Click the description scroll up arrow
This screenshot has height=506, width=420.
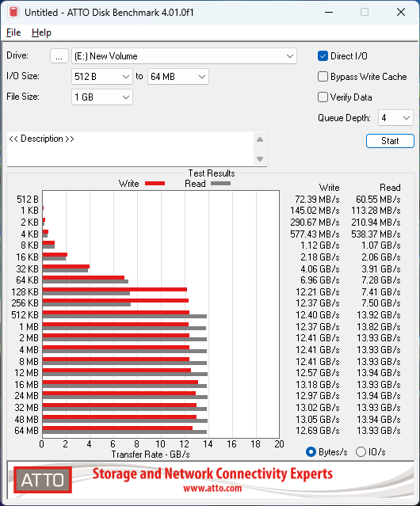260,139
